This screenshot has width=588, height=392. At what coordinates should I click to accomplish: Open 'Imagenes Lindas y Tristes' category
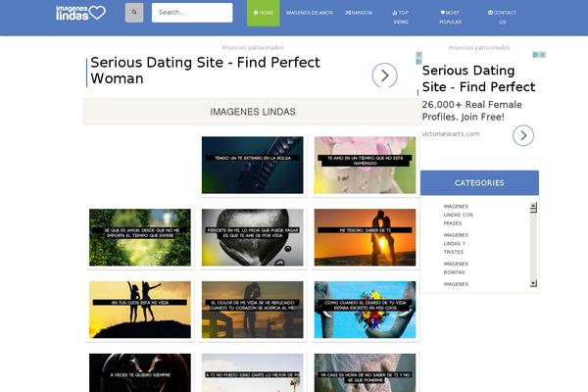pos(456,243)
